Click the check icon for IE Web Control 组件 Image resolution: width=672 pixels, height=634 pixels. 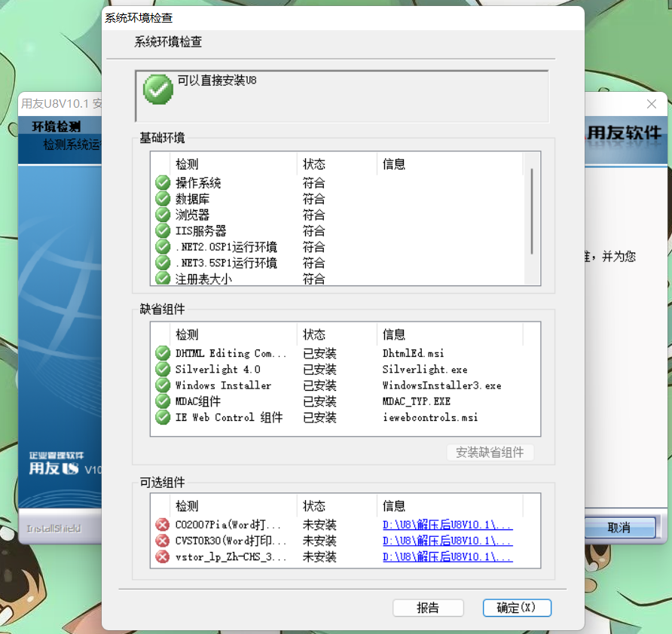[x=163, y=417]
